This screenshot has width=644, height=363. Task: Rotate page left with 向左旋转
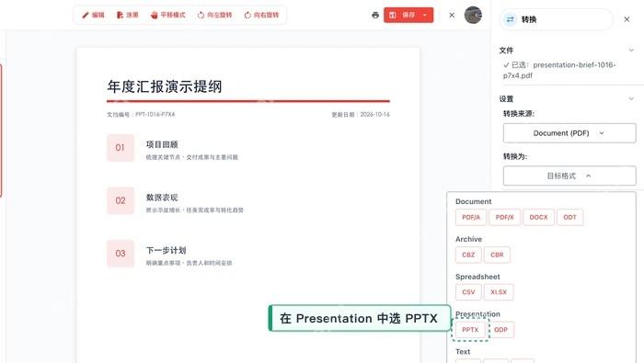pyautogui.click(x=214, y=16)
